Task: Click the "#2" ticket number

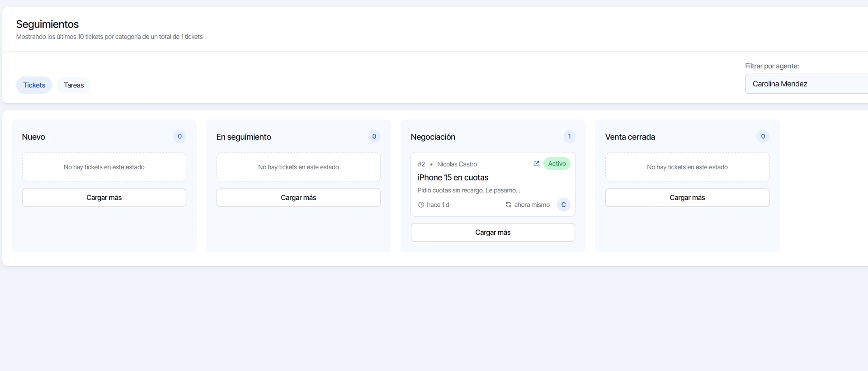Action: (421, 164)
